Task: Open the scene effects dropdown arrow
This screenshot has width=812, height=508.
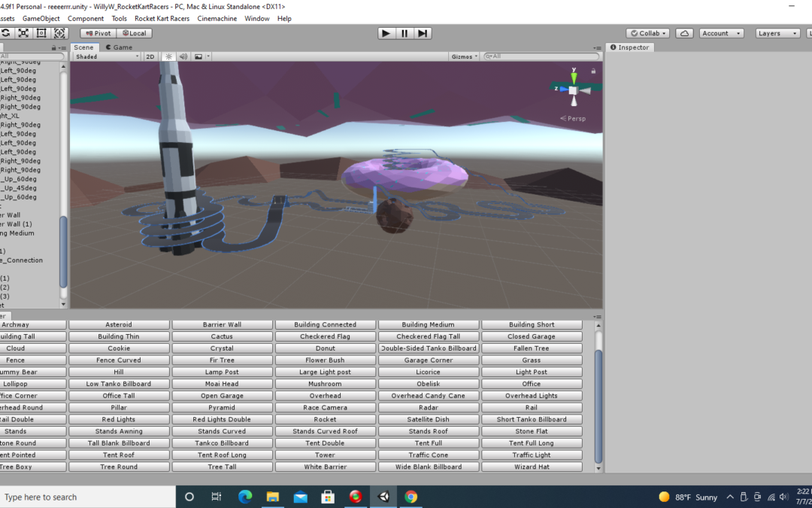Action: 208,56
